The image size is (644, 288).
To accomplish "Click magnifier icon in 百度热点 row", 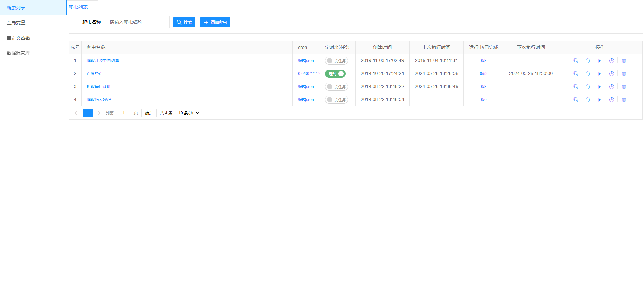I will (576, 74).
